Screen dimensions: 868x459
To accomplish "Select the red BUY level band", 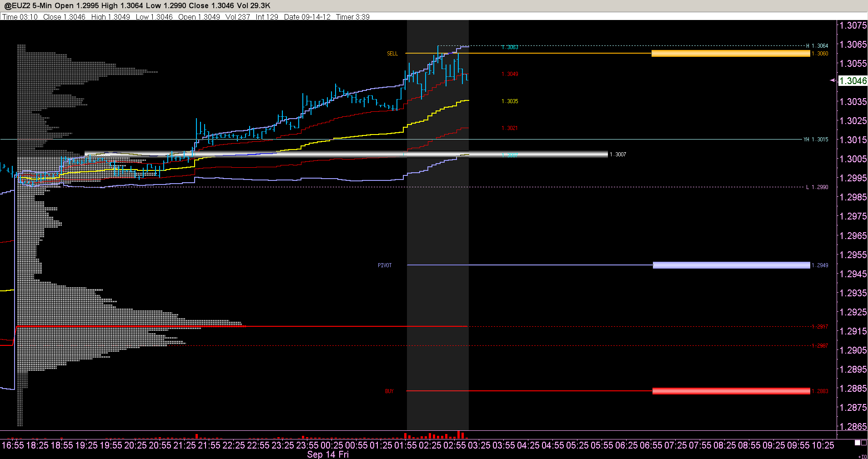I will pyautogui.click(x=731, y=391).
